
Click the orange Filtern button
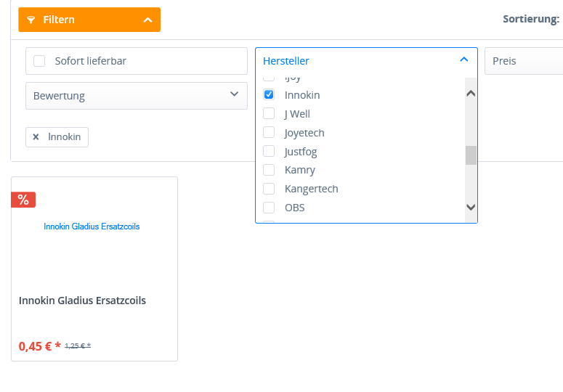click(89, 20)
